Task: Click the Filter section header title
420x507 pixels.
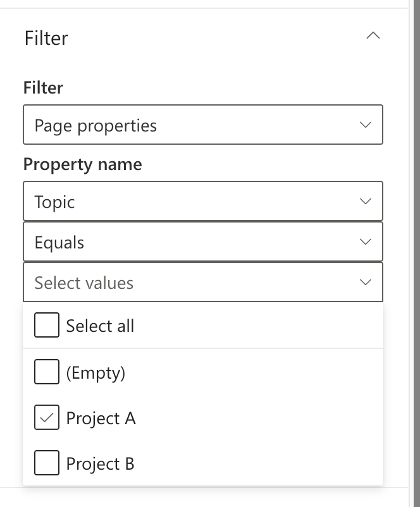Action: click(x=46, y=38)
